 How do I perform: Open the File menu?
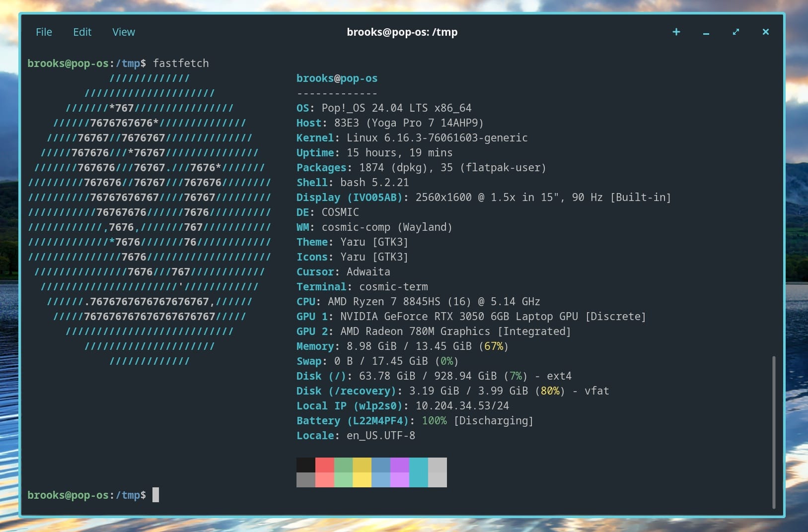click(x=44, y=32)
